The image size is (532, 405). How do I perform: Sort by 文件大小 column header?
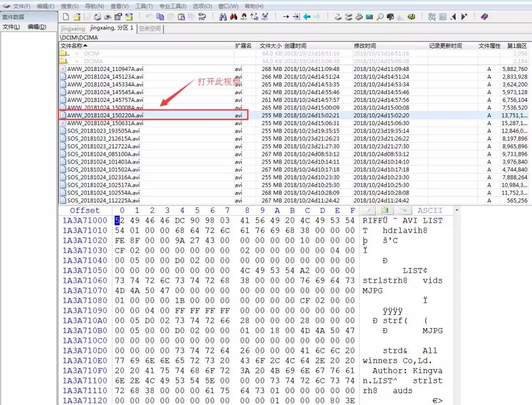pyautogui.click(x=270, y=46)
